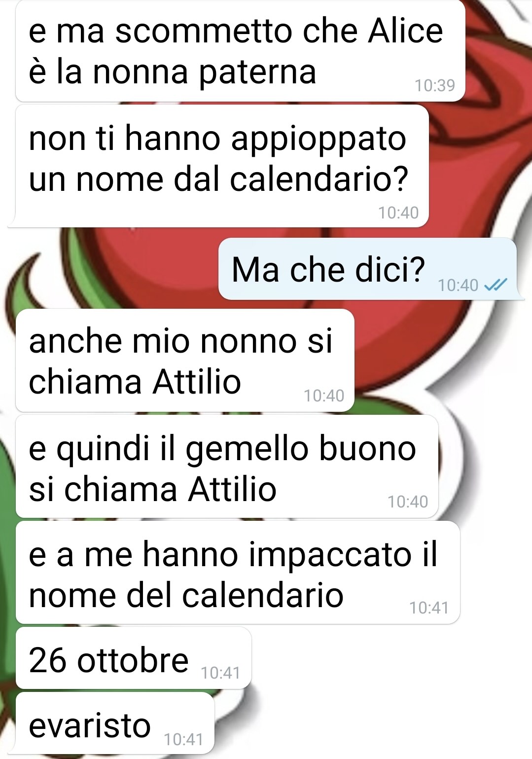The image size is (532, 759).
Task: Tap the timestamp on the "gemello buono" message
Action: click(x=408, y=502)
